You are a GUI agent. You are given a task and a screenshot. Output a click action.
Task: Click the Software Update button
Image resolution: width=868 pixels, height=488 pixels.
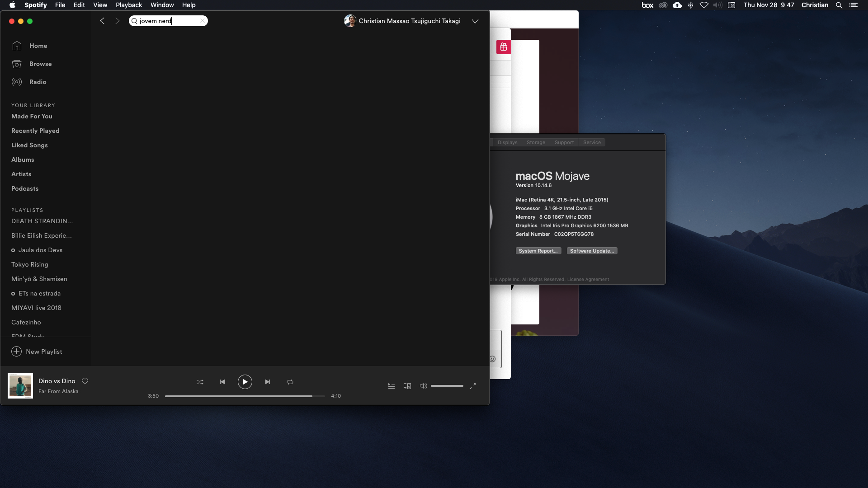592,251
